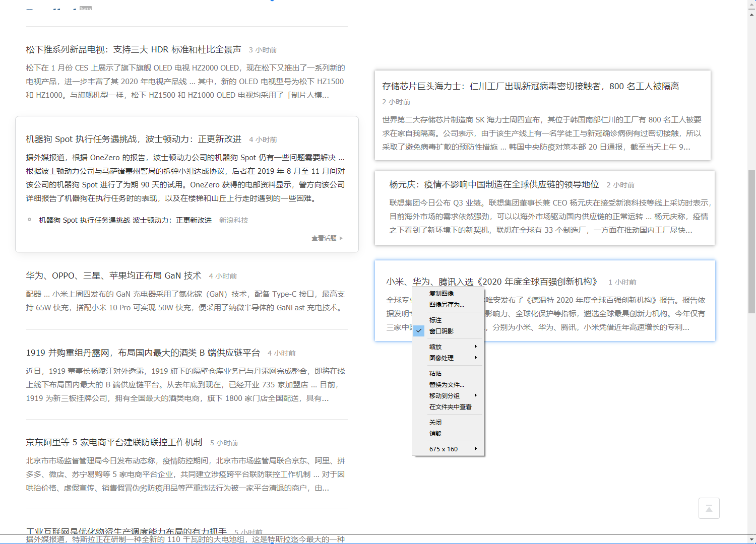Open the 华为、OPPO、三星 GaN 技术 headline
756x544 pixels.
coord(113,276)
